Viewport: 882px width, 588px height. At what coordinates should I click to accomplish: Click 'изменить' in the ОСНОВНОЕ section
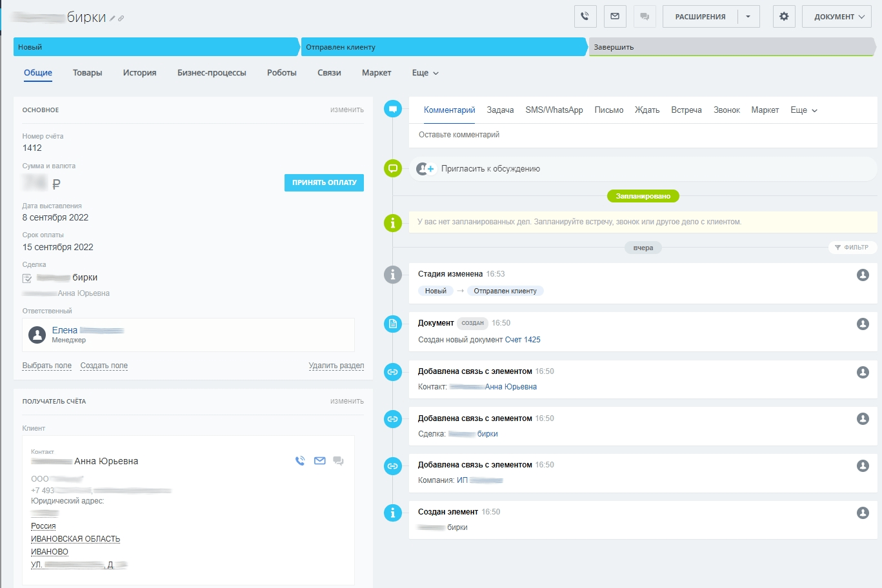coord(347,110)
